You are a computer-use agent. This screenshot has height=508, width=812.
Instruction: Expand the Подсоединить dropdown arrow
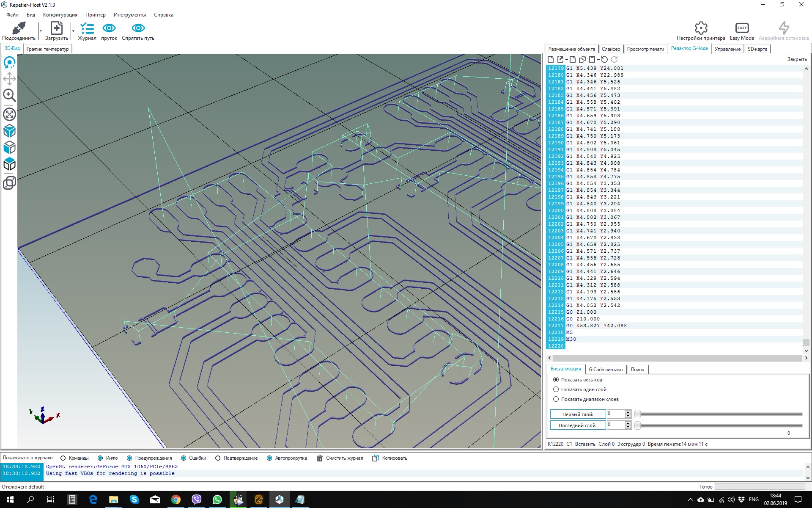click(41, 31)
